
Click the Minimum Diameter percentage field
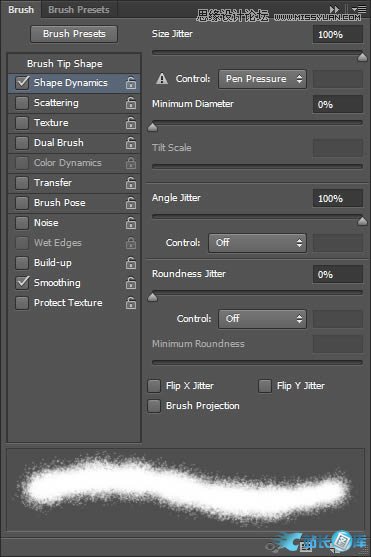pos(338,104)
